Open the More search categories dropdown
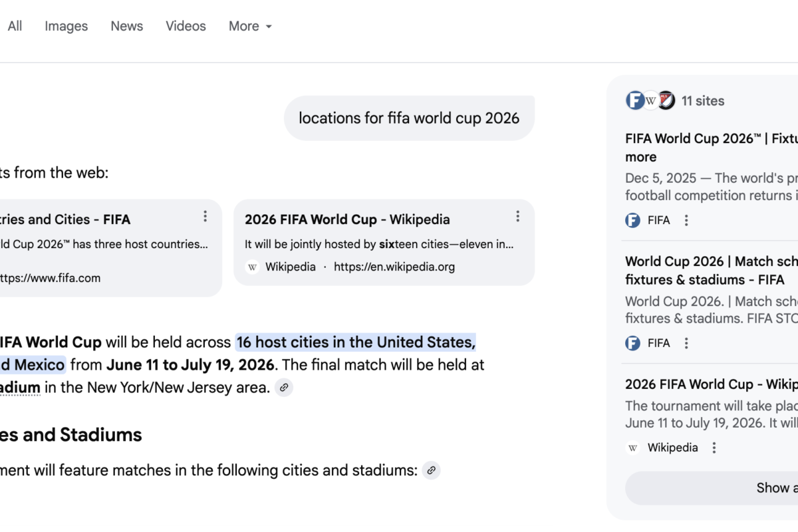 pos(249,26)
